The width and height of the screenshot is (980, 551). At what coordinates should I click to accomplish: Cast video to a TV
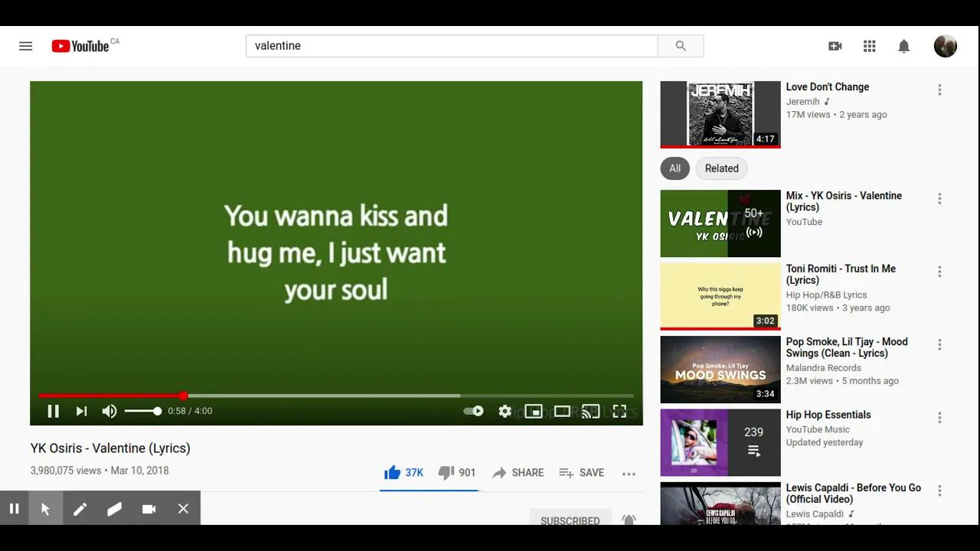coord(590,411)
